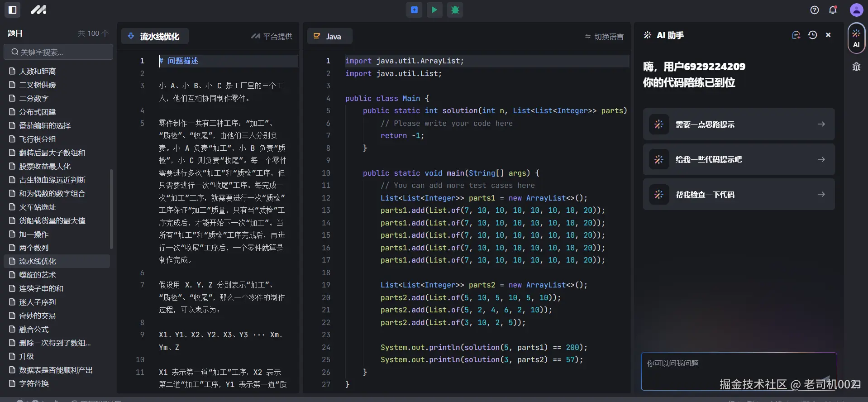Click the blue submit icon in top toolbar
The height and width of the screenshot is (402, 868).
click(414, 10)
